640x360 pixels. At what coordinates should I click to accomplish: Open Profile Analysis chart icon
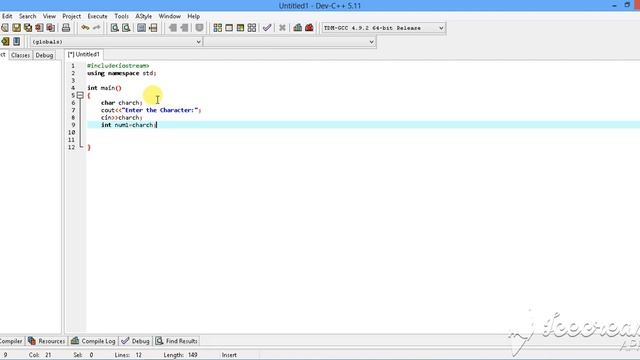[x=298, y=28]
